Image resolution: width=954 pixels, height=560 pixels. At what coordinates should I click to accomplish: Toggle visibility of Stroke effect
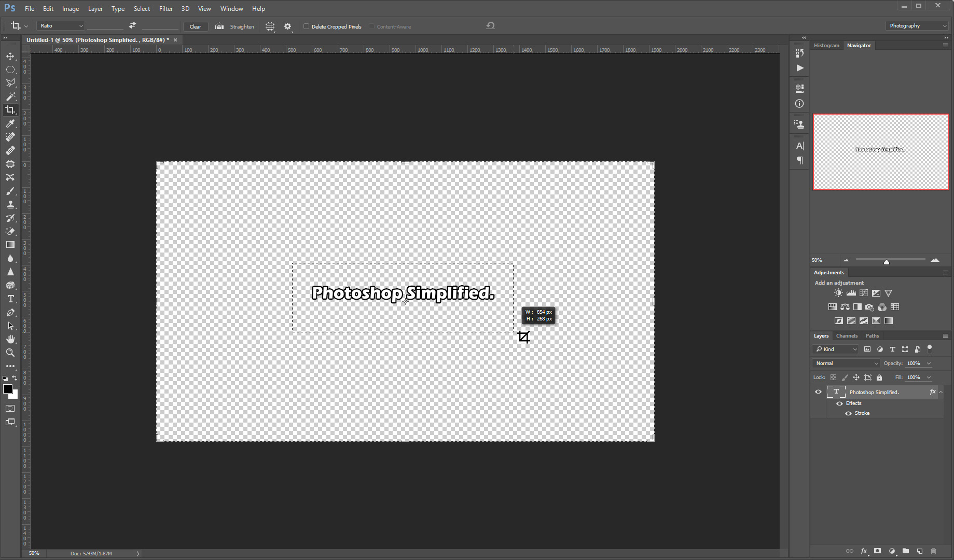point(848,413)
